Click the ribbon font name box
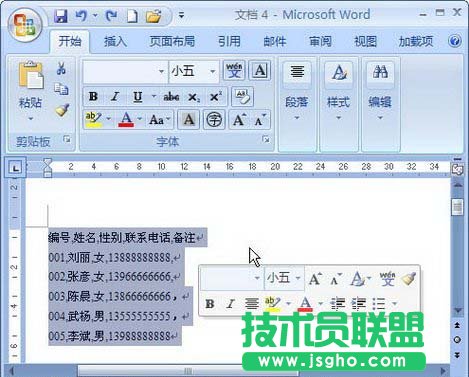 (x=120, y=71)
